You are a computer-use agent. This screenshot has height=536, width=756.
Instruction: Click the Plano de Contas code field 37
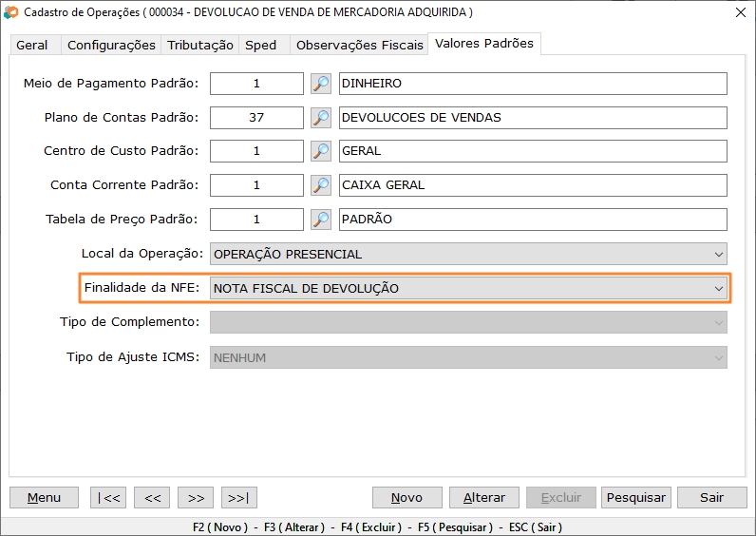[256, 118]
